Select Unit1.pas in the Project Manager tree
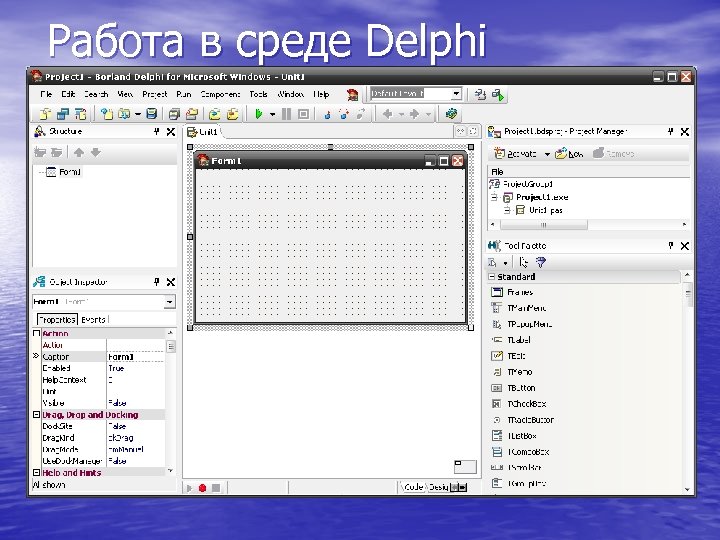The height and width of the screenshot is (540, 720). tap(546, 210)
